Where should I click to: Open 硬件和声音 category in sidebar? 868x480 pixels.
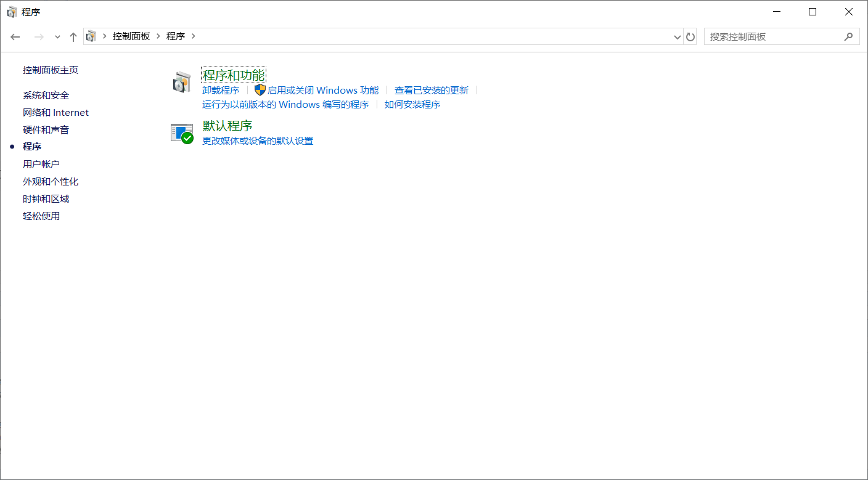46,129
